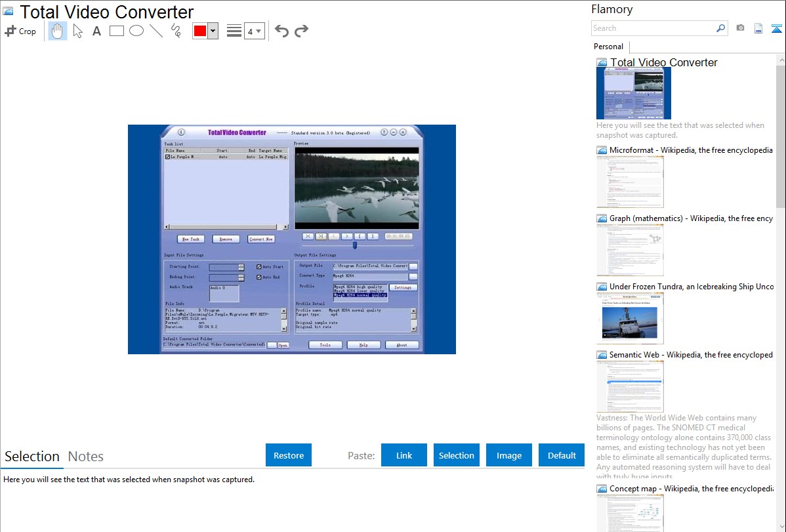The width and height of the screenshot is (786, 532).
Task: Redo the last undone action
Action: (x=301, y=31)
